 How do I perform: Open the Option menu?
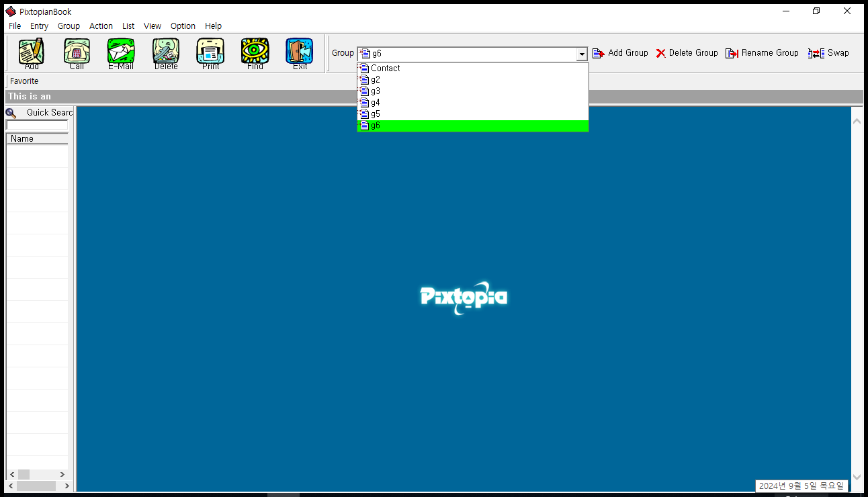tap(183, 26)
